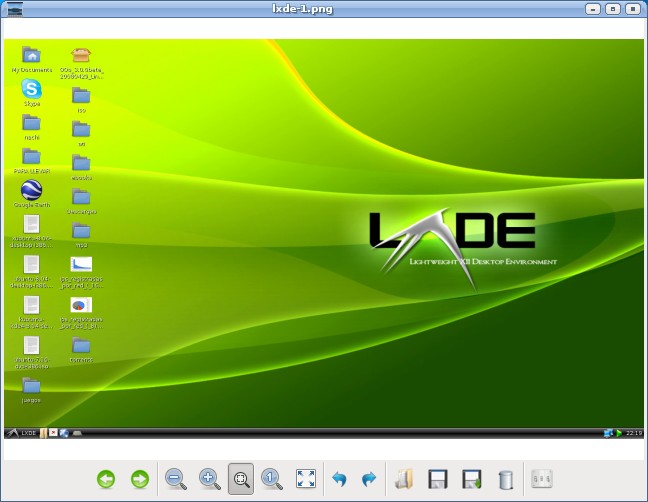The height and width of the screenshot is (502, 648).
Task: Zoom in on the image
Action: [210, 479]
